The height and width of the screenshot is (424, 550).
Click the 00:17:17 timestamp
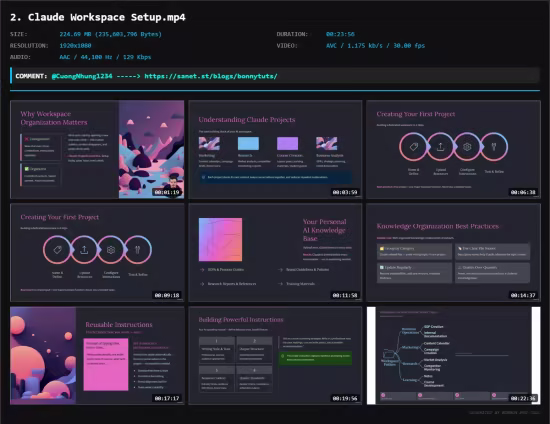click(167, 398)
